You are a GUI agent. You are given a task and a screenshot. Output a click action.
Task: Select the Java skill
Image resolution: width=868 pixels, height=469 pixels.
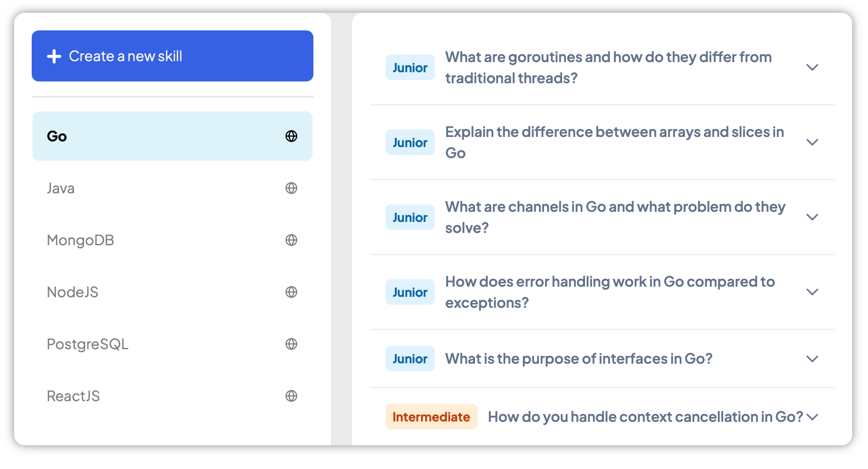pos(173,188)
